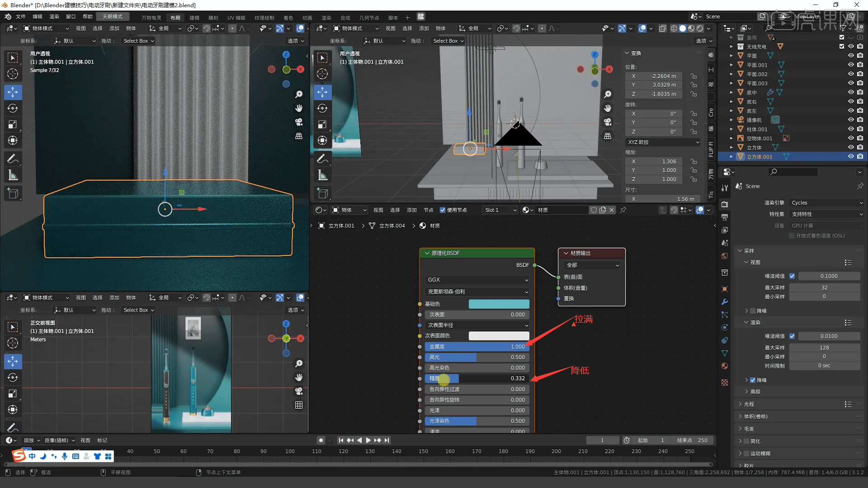The height and width of the screenshot is (488, 868).
Task: Click the 3D cursor tool in middle viewport
Action: click(322, 74)
